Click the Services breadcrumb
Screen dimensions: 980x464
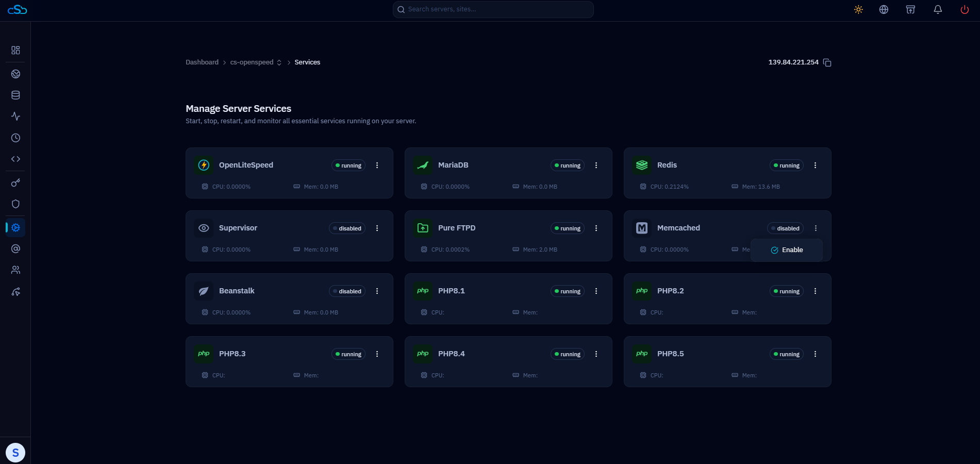(x=307, y=62)
